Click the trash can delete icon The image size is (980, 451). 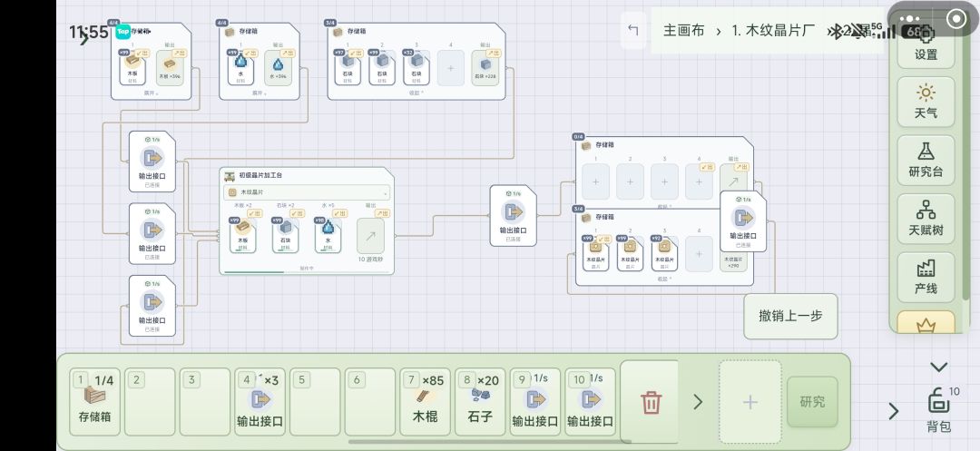(651, 402)
